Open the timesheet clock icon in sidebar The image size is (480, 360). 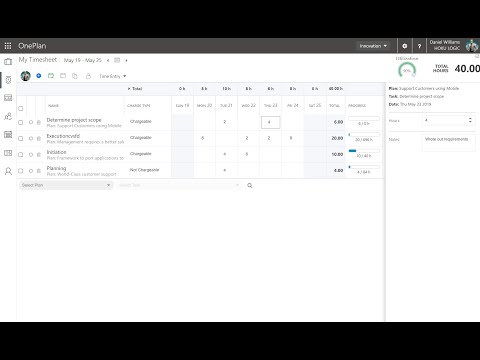tap(8, 80)
